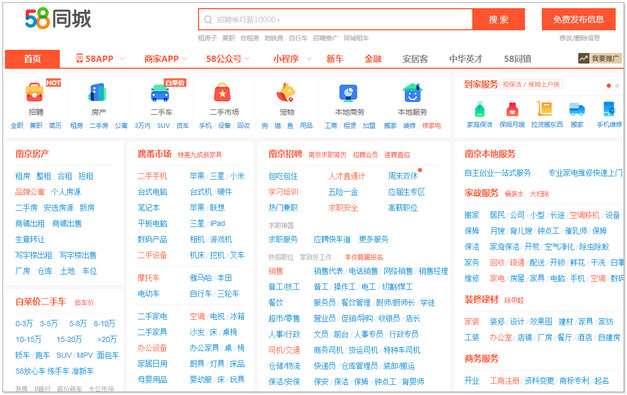Click the chart icon on 我要推广
Screen dimensions: 627x395
click(583, 58)
